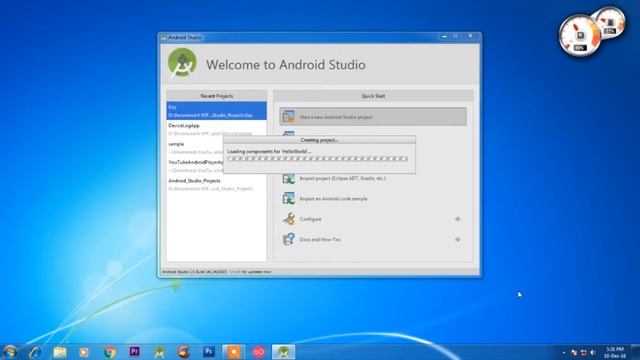Open the Windows Start menu

click(10, 352)
